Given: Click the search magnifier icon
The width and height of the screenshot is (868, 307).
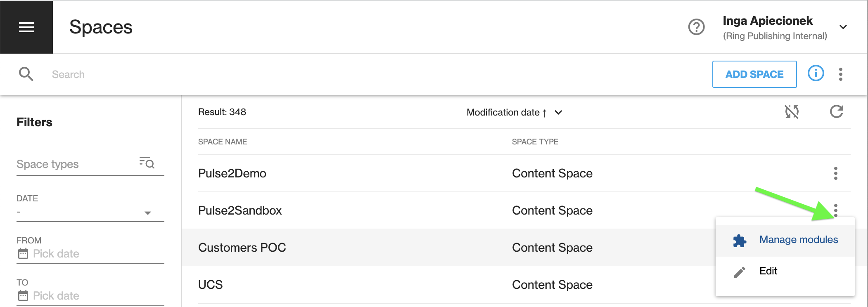Looking at the screenshot, I should 26,74.
